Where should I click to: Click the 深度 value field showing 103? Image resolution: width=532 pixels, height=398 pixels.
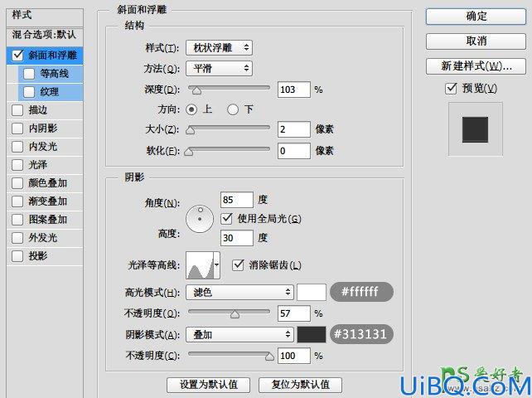click(294, 90)
